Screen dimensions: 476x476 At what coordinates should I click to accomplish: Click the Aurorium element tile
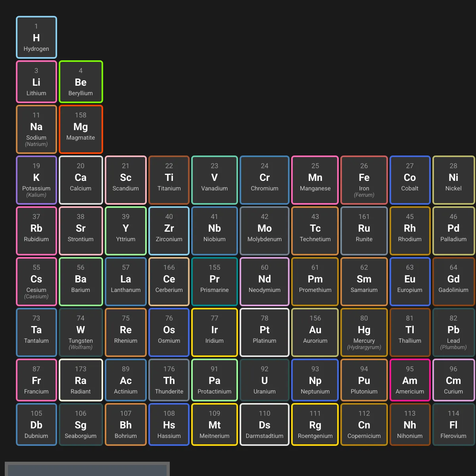pos(315,332)
